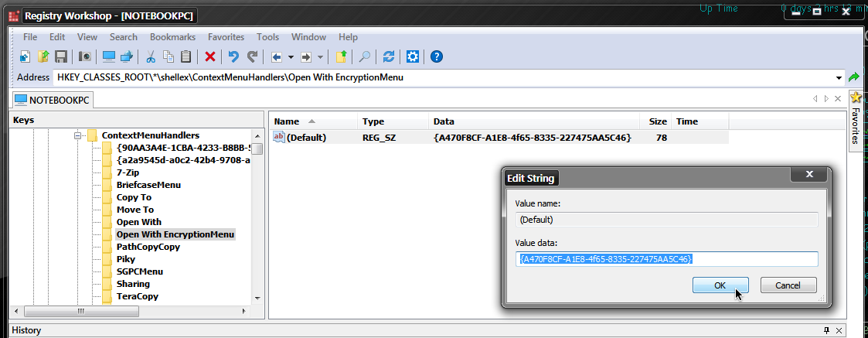Select the (Default) value row
868x338 pixels.
(x=499, y=138)
